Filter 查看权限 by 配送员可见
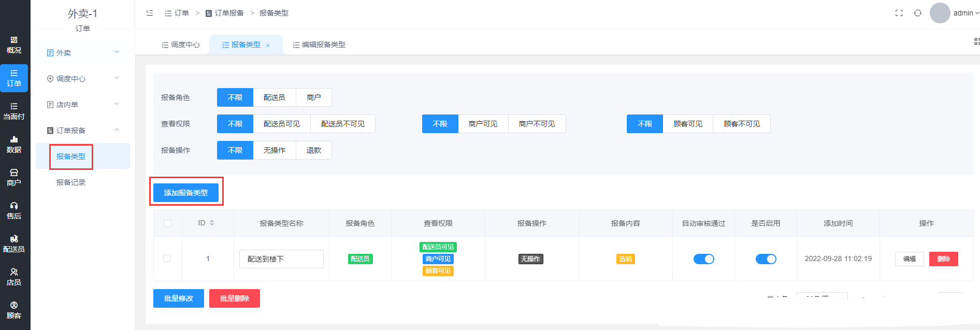 click(282, 124)
